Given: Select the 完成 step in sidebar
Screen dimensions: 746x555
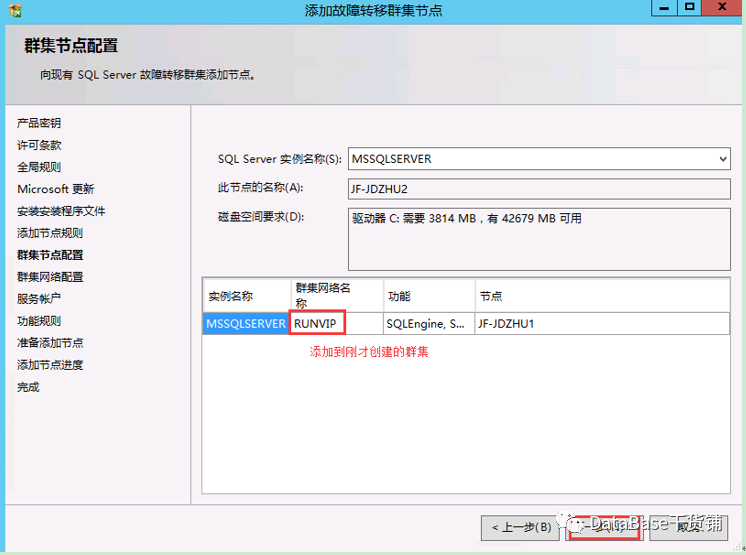Looking at the screenshot, I should click(28, 387).
